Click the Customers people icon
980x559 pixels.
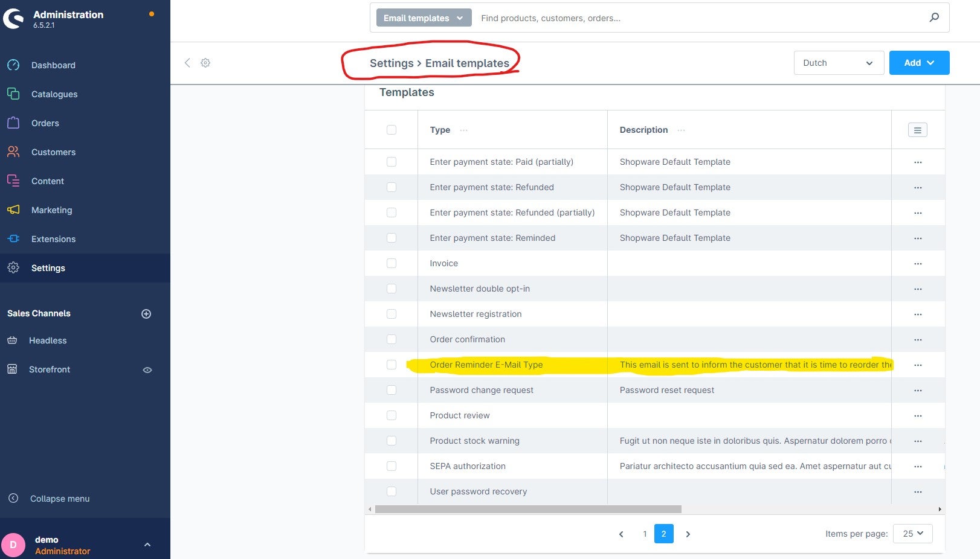click(x=13, y=152)
